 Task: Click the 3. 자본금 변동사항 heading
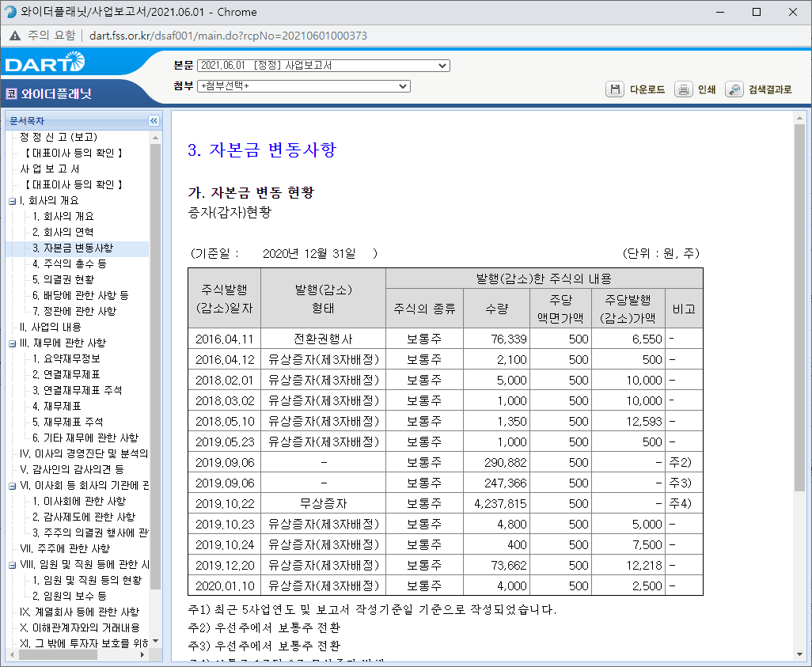[x=262, y=150]
